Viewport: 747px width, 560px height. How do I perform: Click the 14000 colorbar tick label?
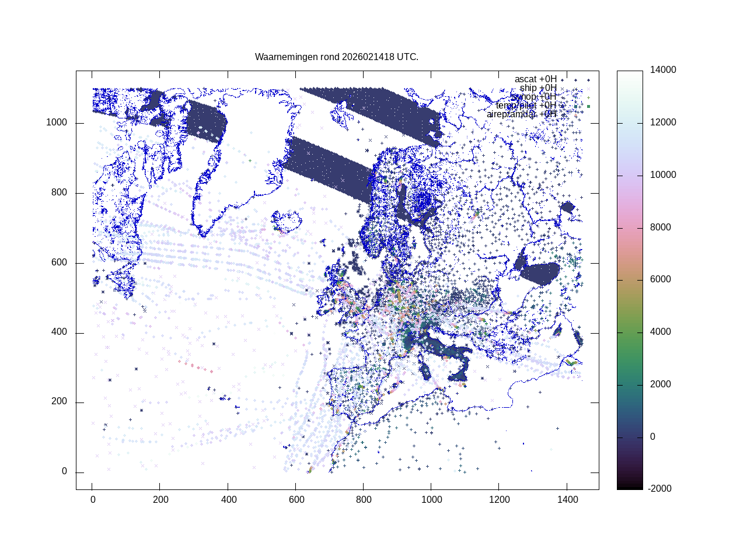coord(663,70)
